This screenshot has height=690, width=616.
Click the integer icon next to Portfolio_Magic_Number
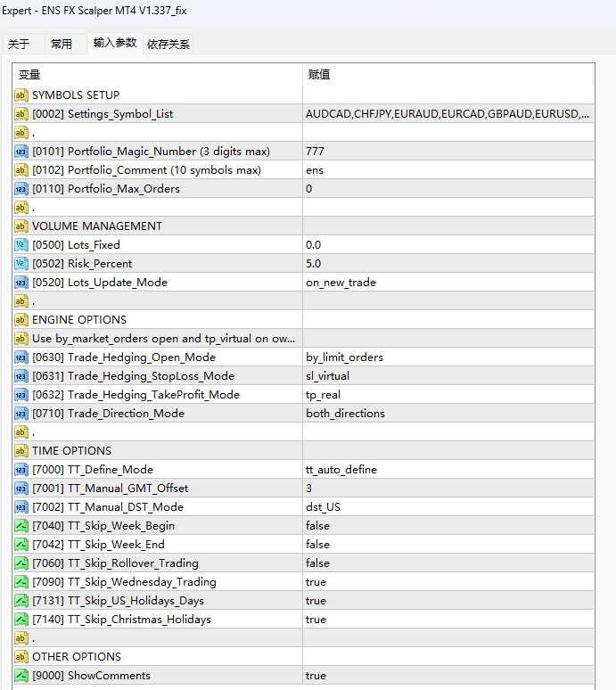pyautogui.click(x=21, y=152)
